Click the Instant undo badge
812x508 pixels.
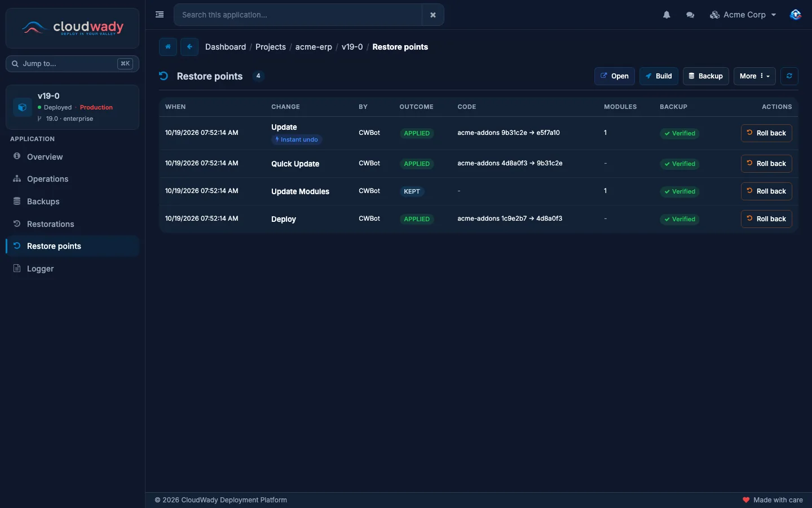[297, 139]
